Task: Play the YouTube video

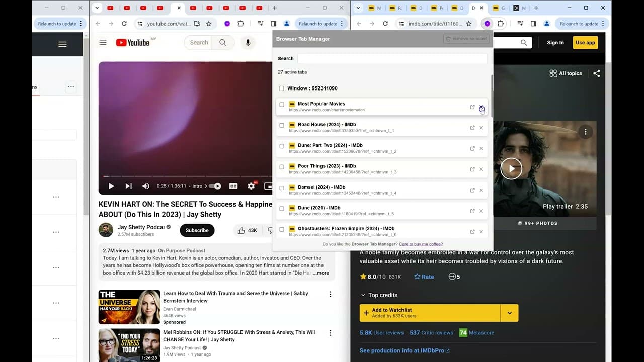Action: [111, 186]
